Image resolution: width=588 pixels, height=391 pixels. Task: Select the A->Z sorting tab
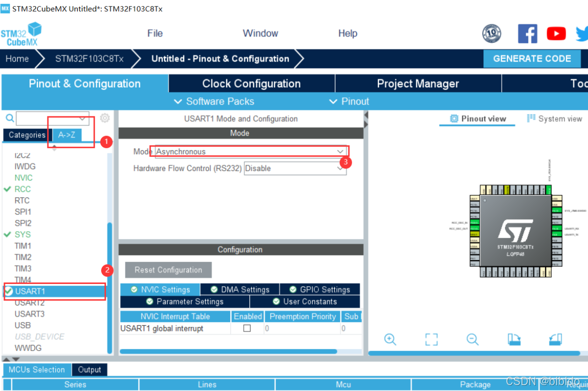click(67, 135)
